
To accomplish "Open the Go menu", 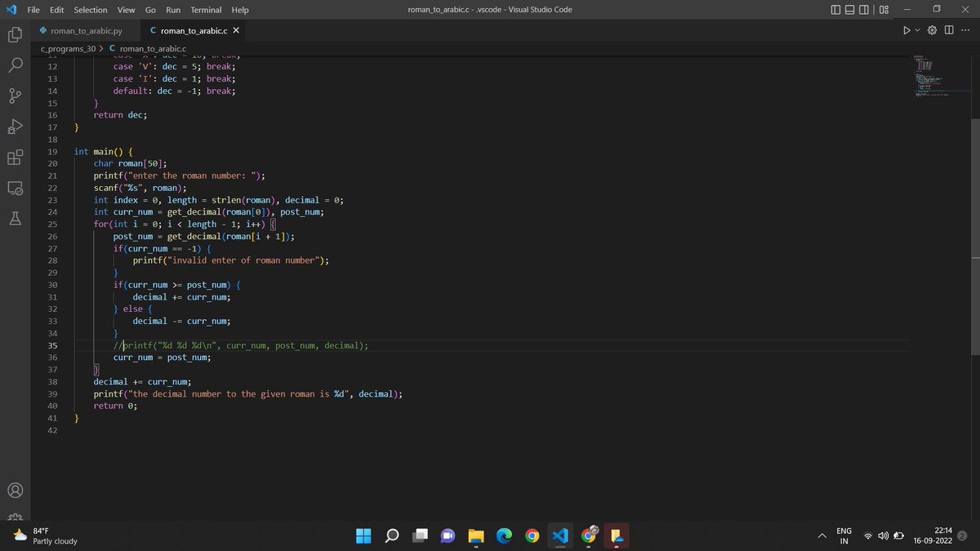I will [150, 10].
